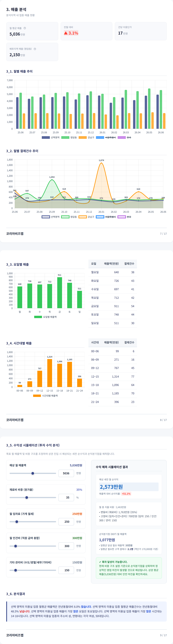Image resolution: width=173 pixels, height=644 pixels.
Task: Toggle 선택영역 legend in 월별 결제건수 추이 chart
Action: [50, 217]
